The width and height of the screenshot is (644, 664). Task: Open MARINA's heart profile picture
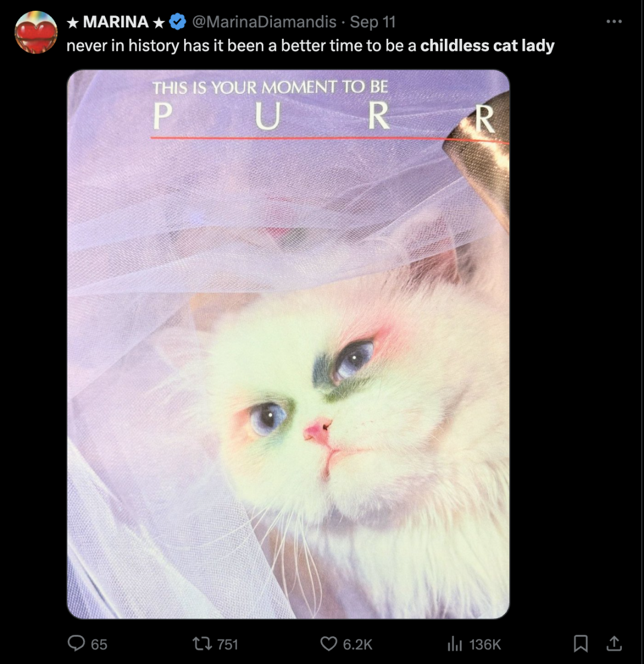click(36, 32)
